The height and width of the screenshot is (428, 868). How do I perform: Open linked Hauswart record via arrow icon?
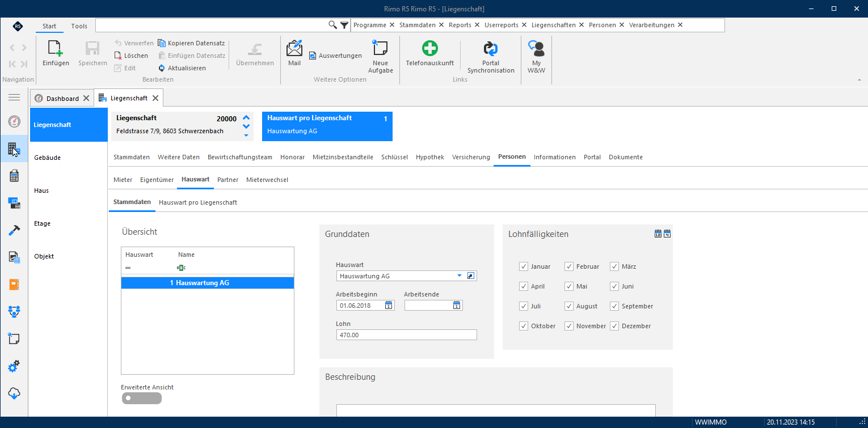point(470,276)
